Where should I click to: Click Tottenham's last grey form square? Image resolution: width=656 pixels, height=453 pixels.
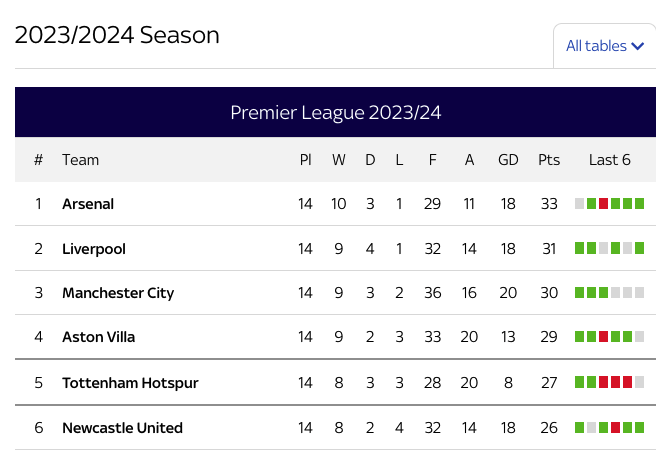[x=639, y=382]
